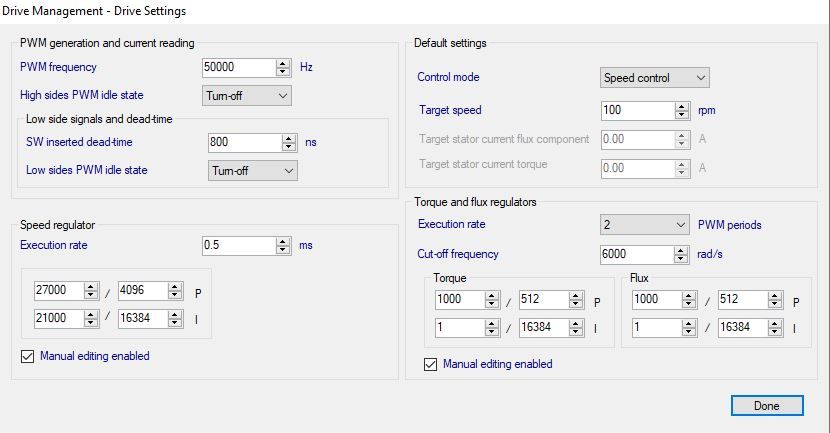
Task: Click the Done button
Action: (x=767, y=406)
